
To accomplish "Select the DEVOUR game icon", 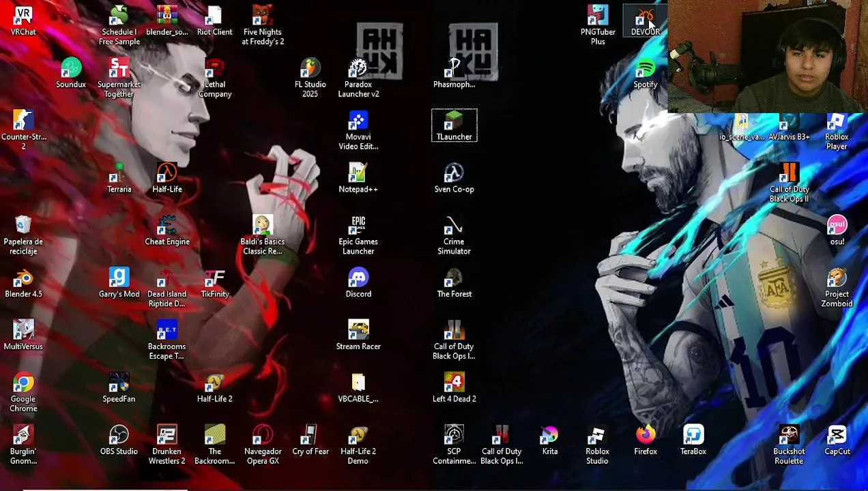I will pyautogui.click(x=646, y=21).
